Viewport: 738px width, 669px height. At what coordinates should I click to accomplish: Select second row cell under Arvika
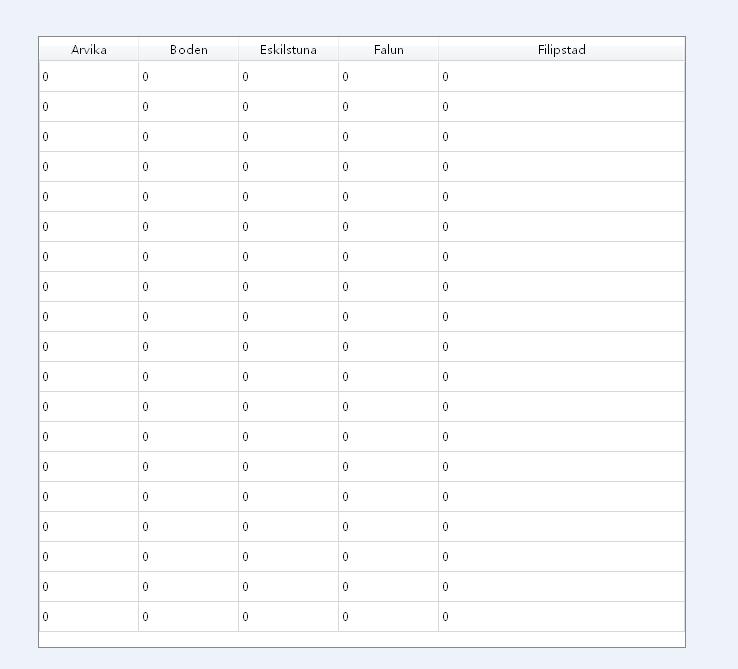click(88, 106)
